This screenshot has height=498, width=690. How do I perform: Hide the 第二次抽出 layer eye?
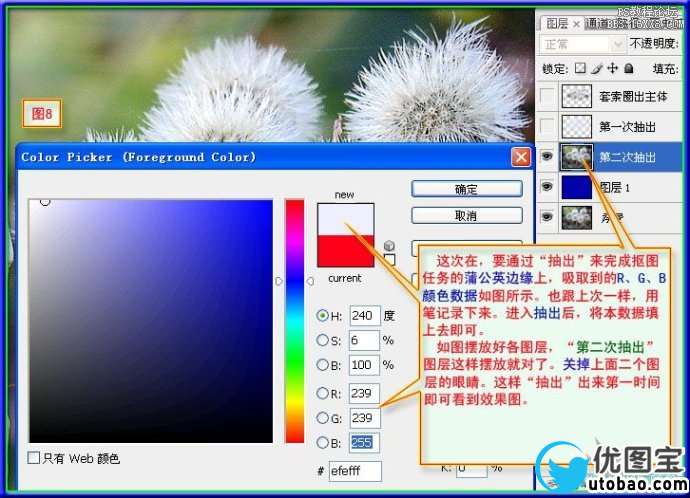point(547,156)
